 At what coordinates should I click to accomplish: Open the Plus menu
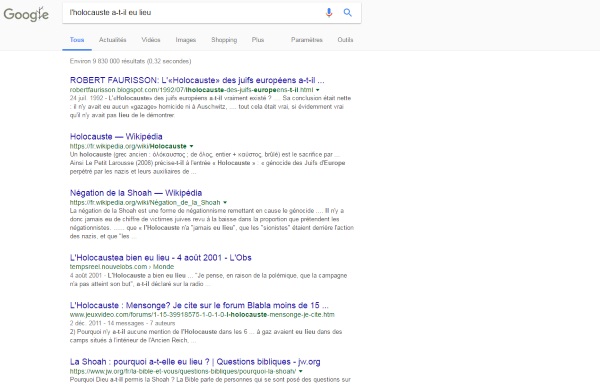pyautogui.click(x=258, y=40)
